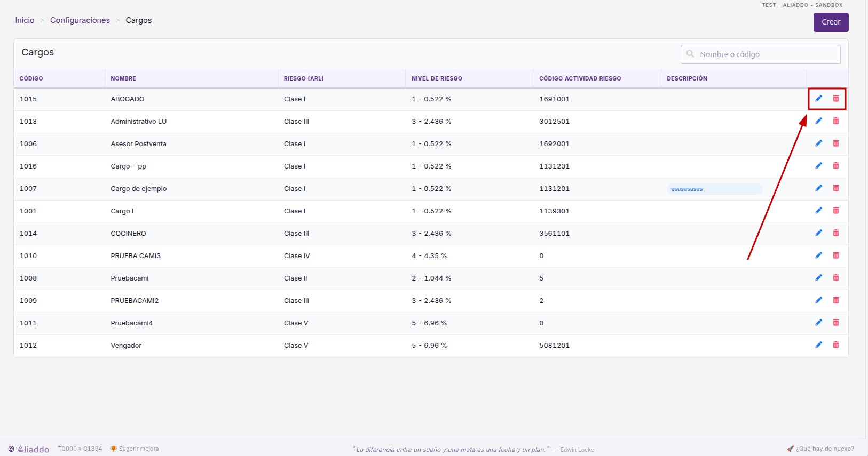Delete the Administrativo LU cargo
This screenshot has height=456, width=868.
836,121
